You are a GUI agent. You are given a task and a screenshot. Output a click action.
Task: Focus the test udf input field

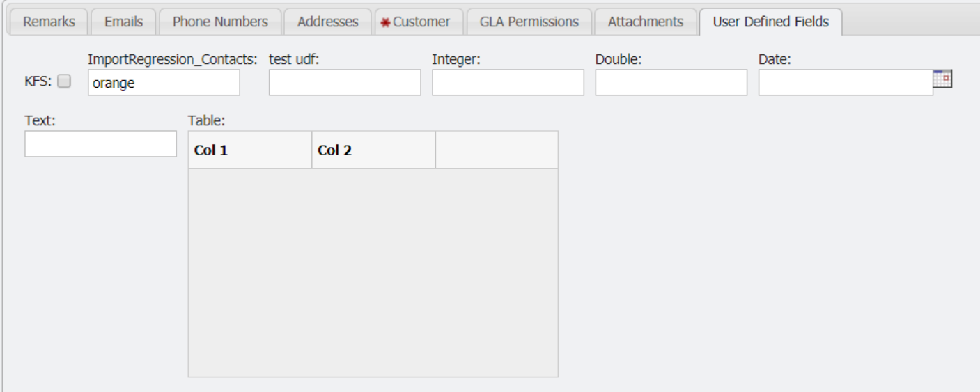coord(345,83)
